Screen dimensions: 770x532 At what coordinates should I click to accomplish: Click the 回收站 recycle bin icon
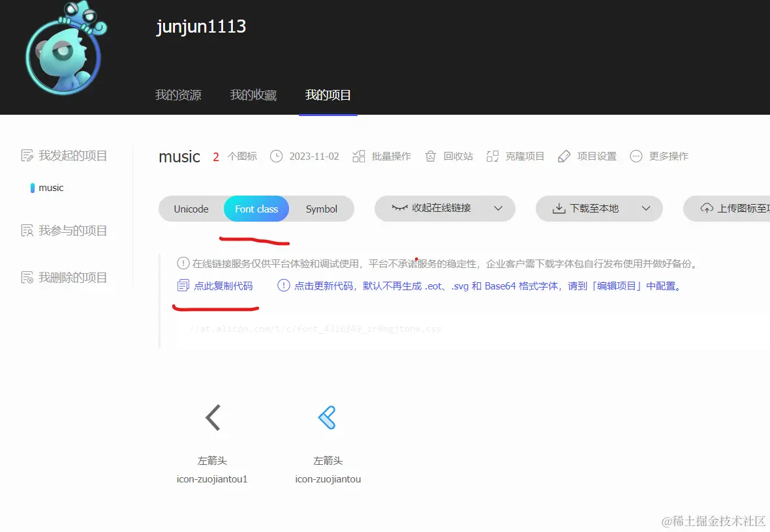click(x=431, y=156)
